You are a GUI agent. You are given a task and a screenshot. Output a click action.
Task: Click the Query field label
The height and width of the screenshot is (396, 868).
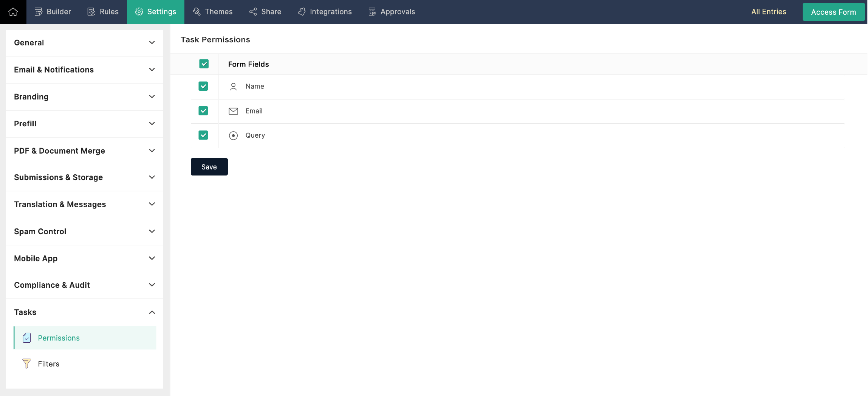255,135
